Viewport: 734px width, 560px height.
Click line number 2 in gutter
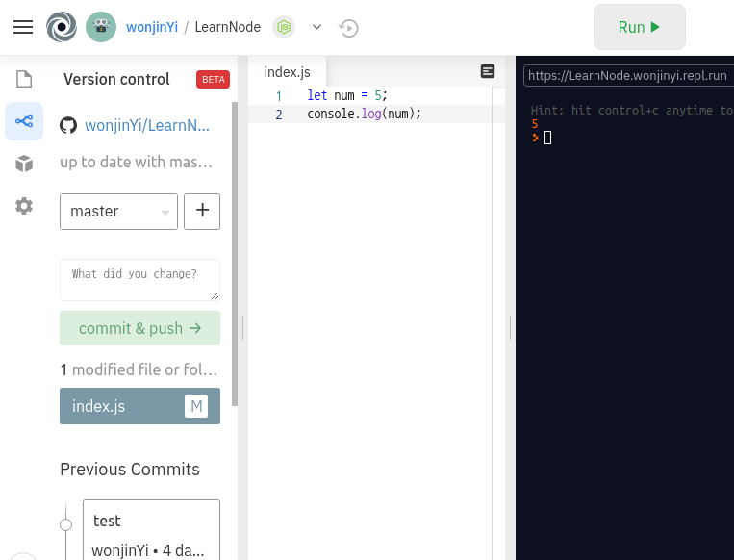[x=279, y=115]
